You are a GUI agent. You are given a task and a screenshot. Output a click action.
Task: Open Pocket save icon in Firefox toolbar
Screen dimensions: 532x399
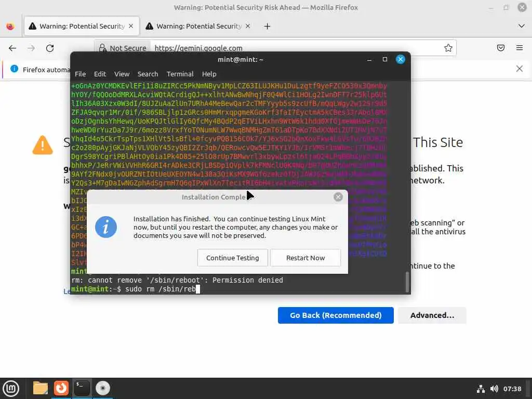[501, 48]
